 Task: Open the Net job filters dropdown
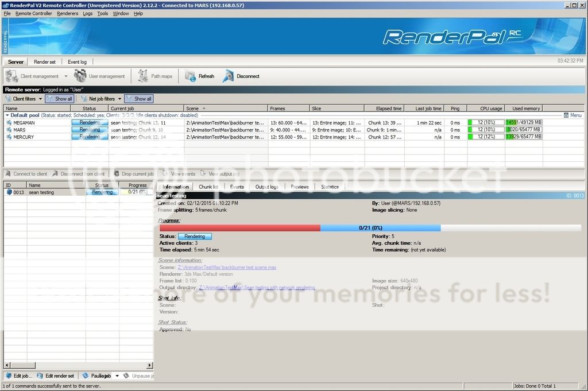119,99
